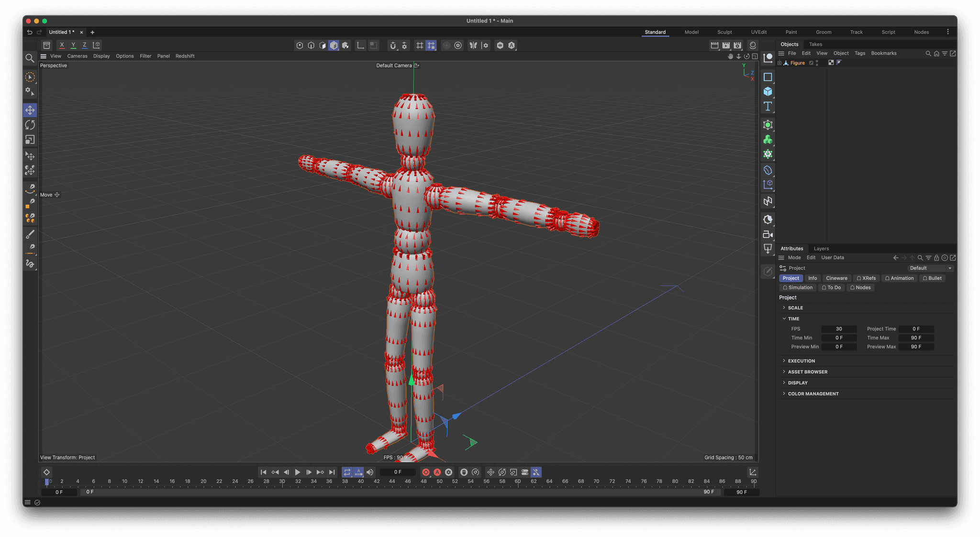This screenshot has height=537, width=980.
Task: Add a Camera object from the palette
Action: click(768, 234)
